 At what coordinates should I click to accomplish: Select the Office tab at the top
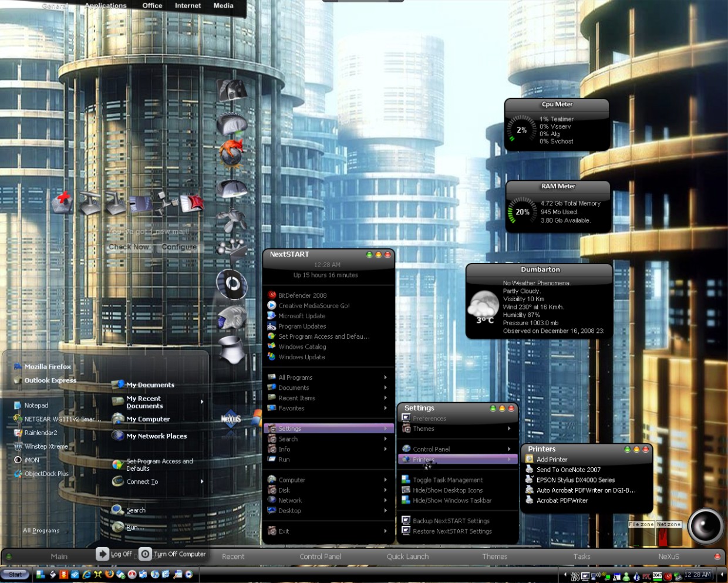[152, 5]
